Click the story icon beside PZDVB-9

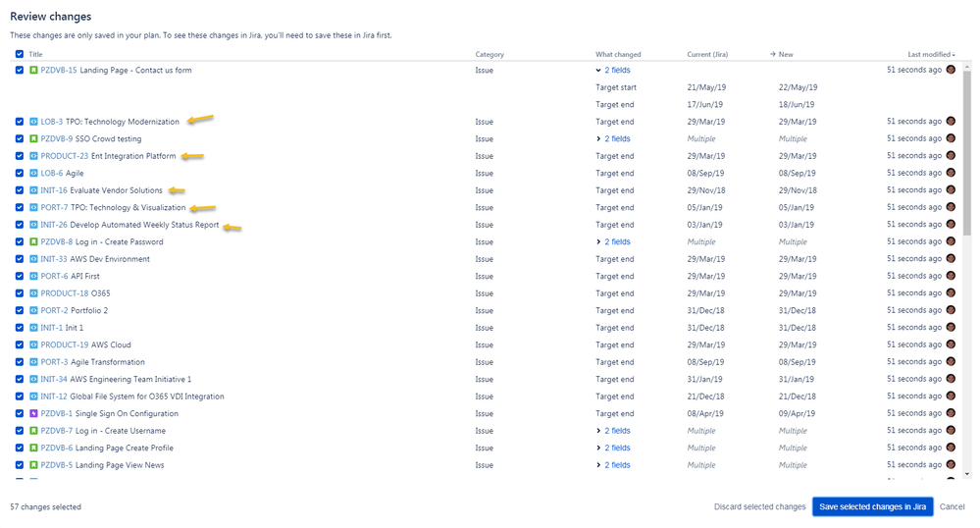click(x=33, y=139)
